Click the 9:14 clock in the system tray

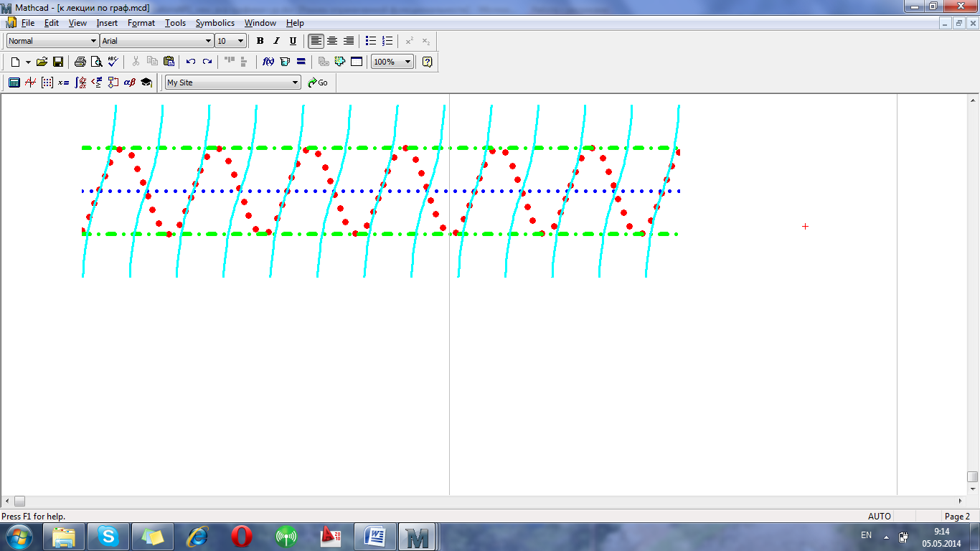pos(942,532)
